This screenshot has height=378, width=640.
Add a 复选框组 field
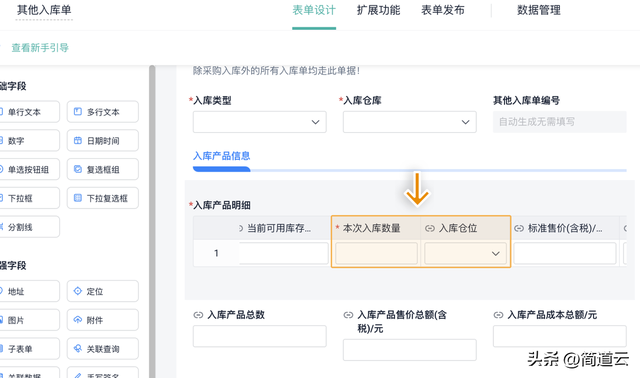tap(103, 169)
